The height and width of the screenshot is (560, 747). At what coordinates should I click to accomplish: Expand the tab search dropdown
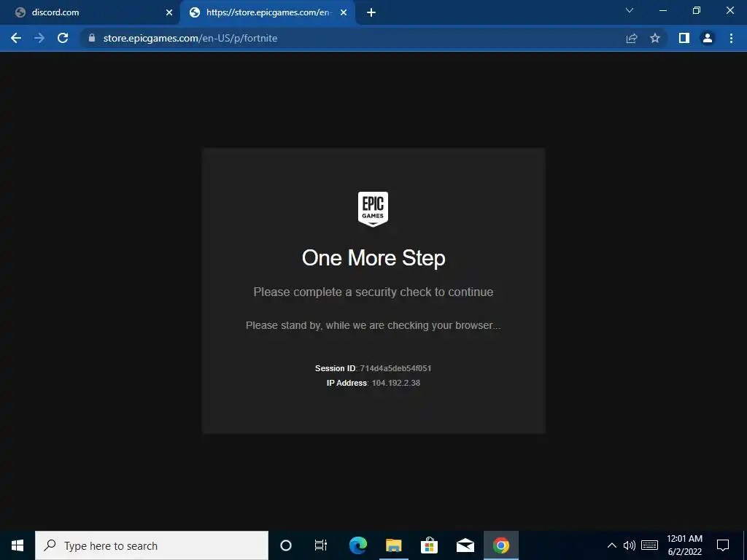(630, 10)
